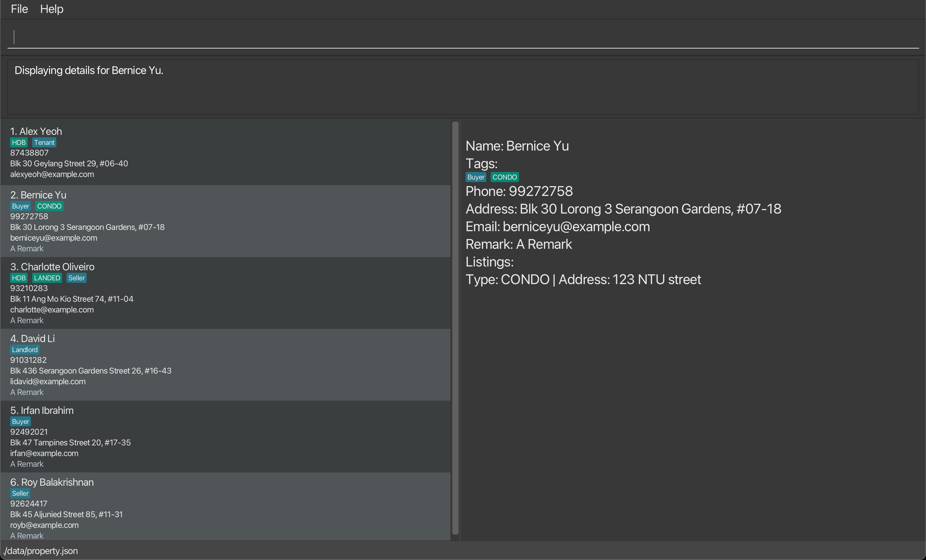Click the Buyer tag on Irfan Ibrahim

(x=20, y=421)
